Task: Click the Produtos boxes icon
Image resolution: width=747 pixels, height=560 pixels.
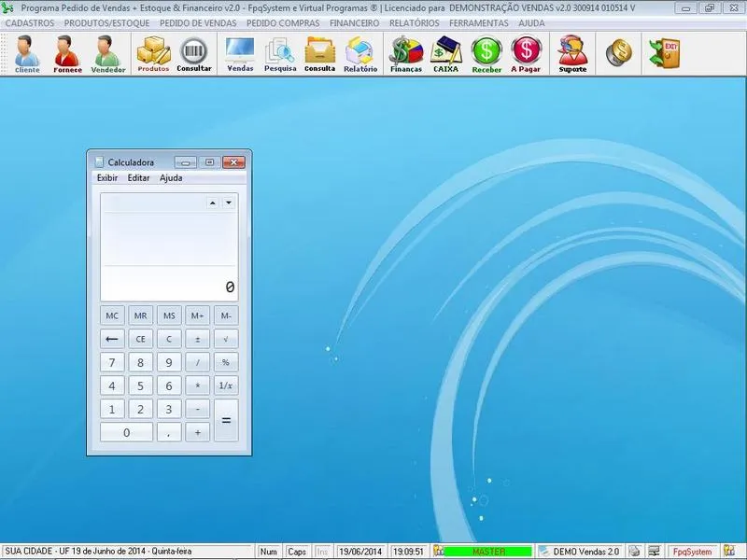Action: tap(153, 53)
